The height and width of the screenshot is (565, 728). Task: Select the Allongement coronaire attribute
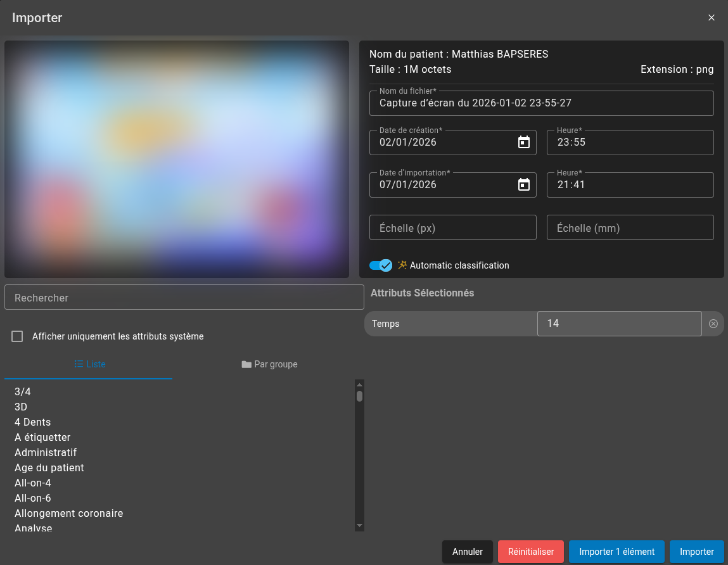[x=68, y=514]
